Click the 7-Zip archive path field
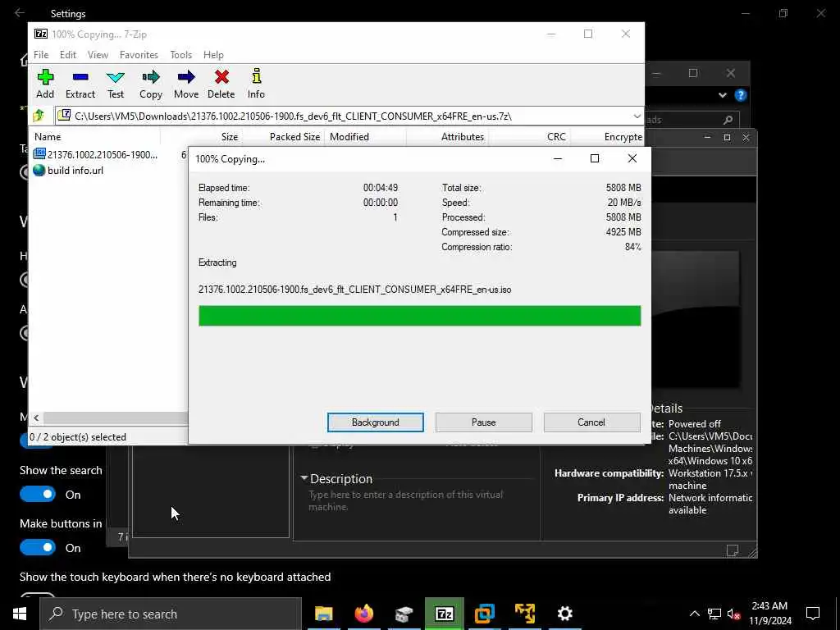 [343, 116]
